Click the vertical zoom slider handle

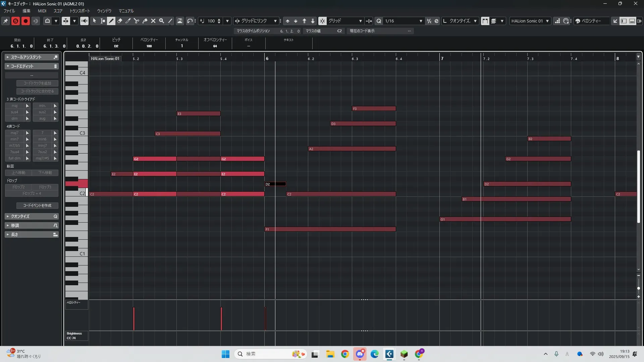638,288
